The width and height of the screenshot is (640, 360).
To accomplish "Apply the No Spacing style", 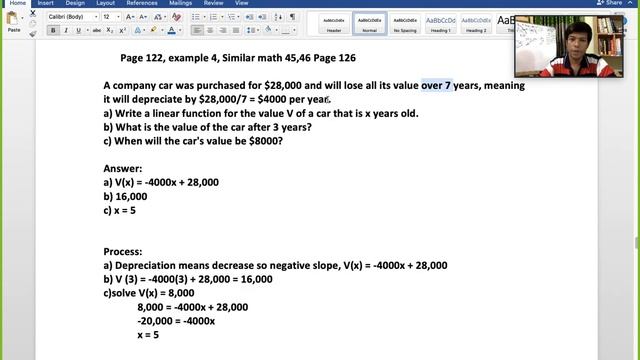I will 405,24.
